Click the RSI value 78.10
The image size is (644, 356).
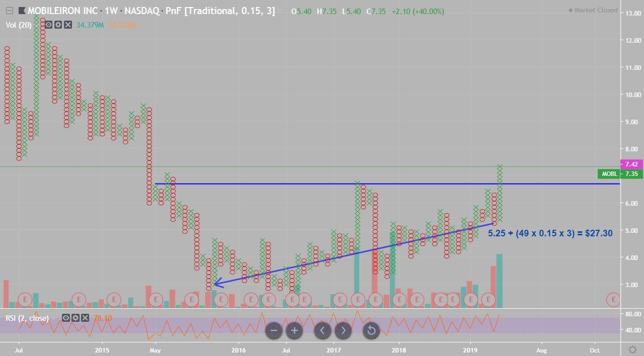tap(103, 318)
